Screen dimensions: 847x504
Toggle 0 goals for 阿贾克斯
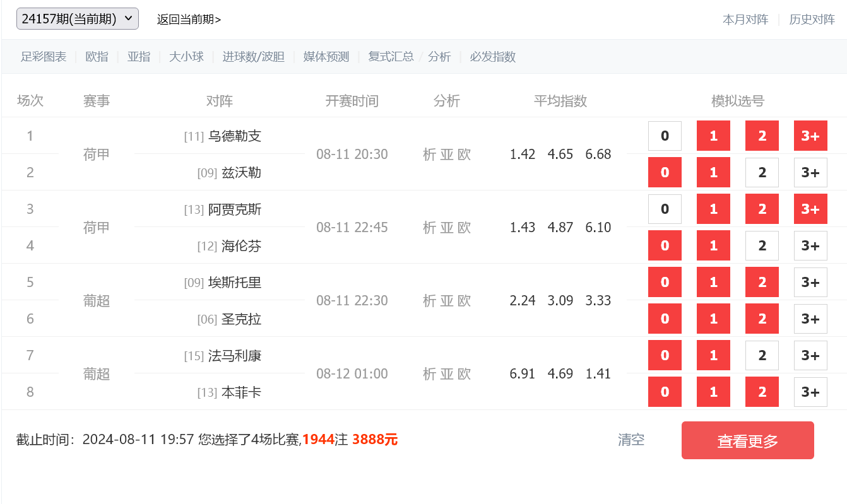coord(665,209)
